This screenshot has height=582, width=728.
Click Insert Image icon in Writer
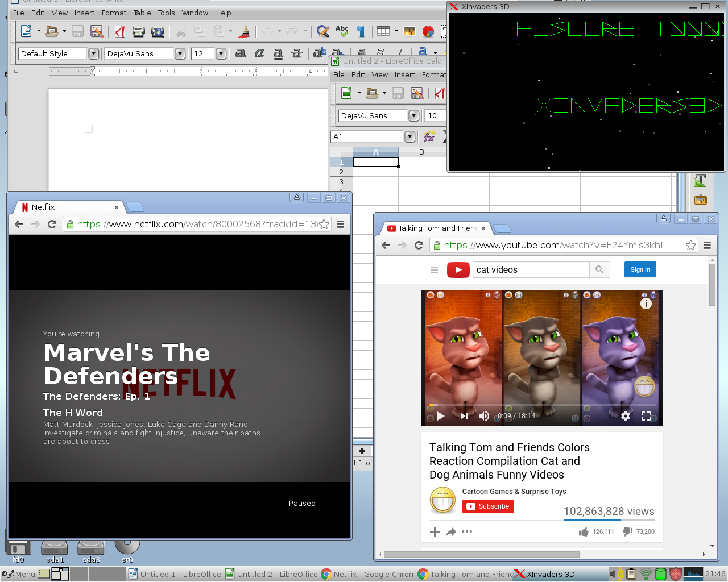(x=409, y=31)
